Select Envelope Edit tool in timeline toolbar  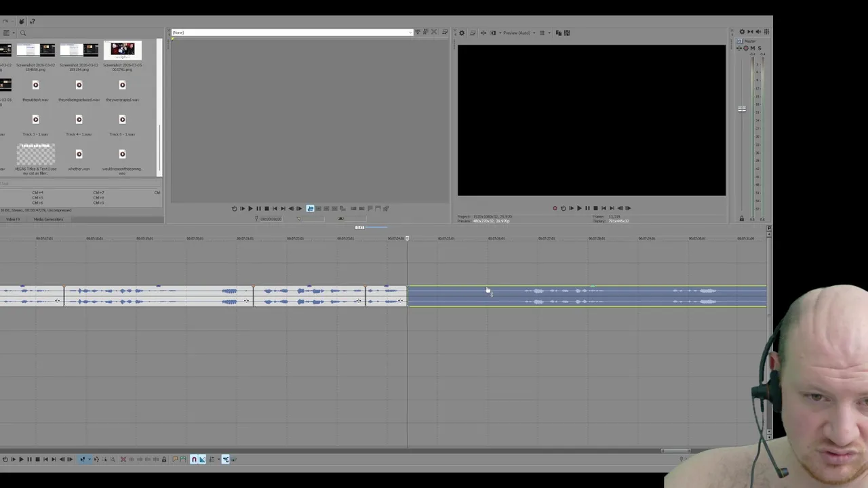click(x=96, y=459)
